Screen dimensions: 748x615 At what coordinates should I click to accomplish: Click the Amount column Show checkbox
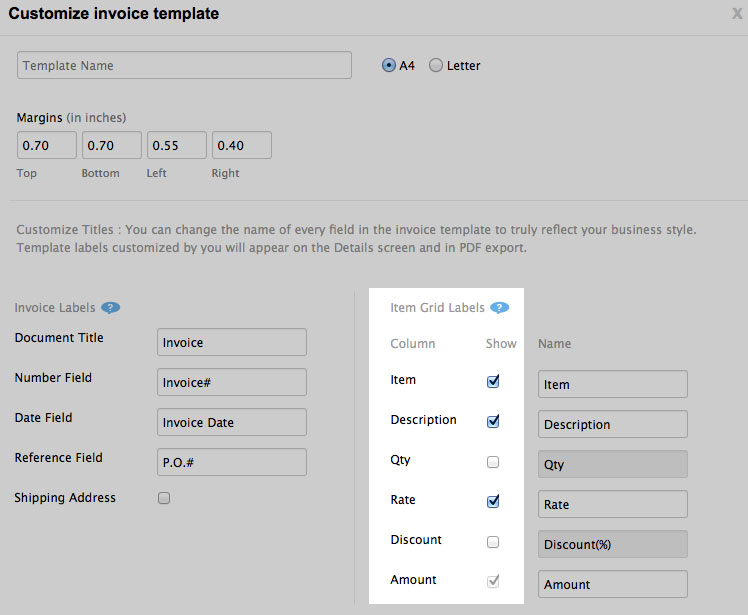493,581
